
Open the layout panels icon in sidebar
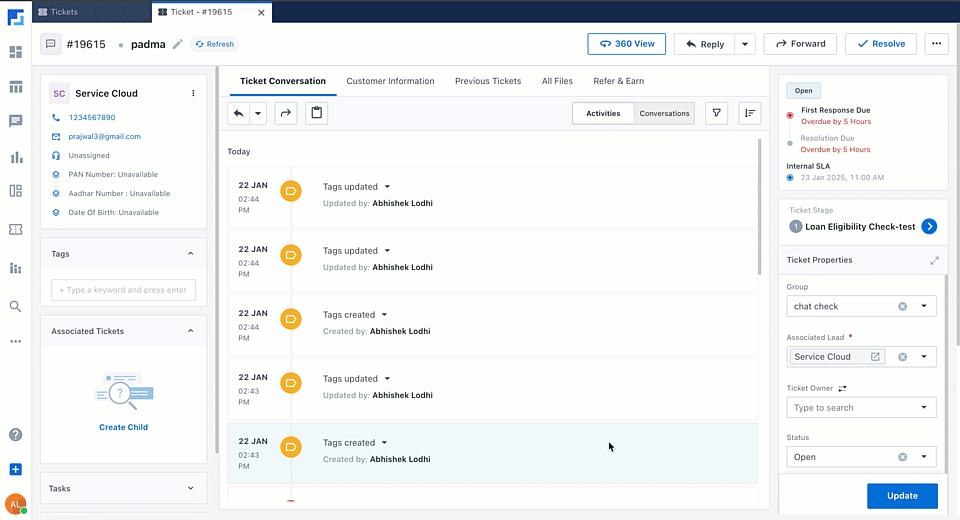16,191
